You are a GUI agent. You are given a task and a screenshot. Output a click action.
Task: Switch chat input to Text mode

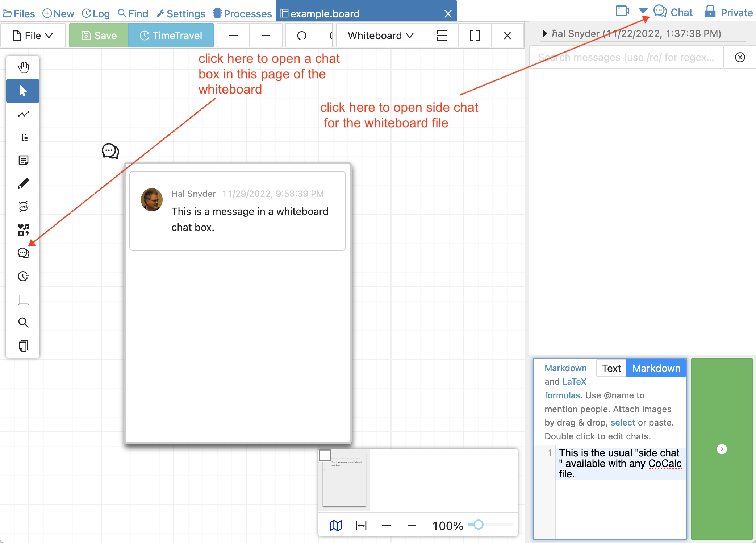(x=611, y=368)
